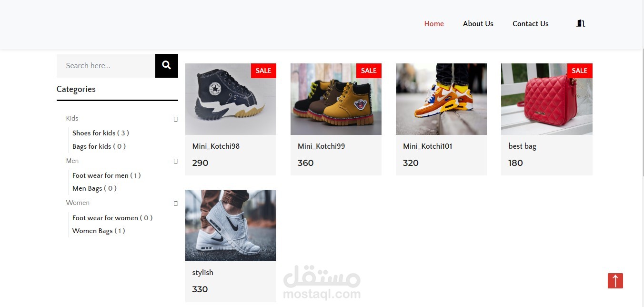
Task: Select the Shoes for kids category
Action: click(x=101, y=133)
